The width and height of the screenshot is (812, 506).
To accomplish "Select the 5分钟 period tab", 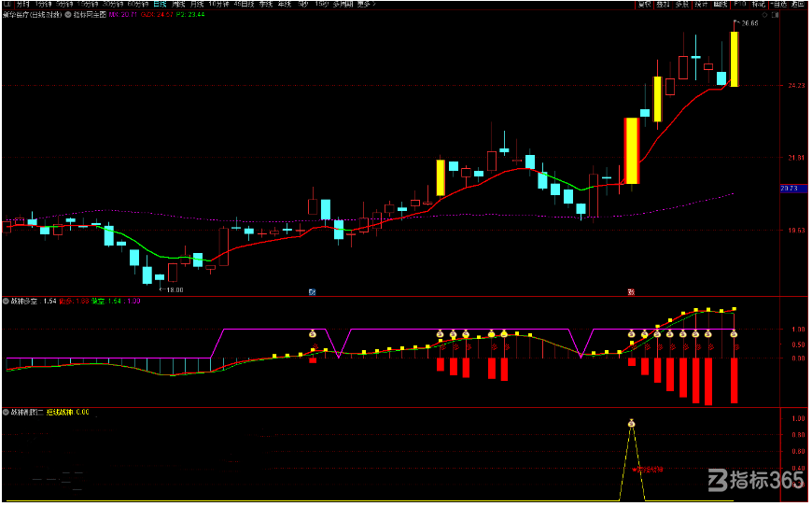I will pos(65,4).
